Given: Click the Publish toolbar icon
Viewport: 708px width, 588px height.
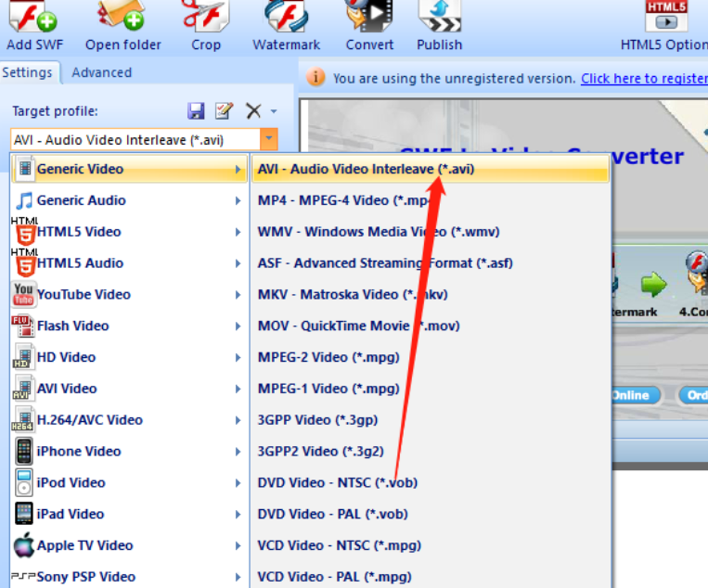Looking at the screenshot, I should pos(439,17).
